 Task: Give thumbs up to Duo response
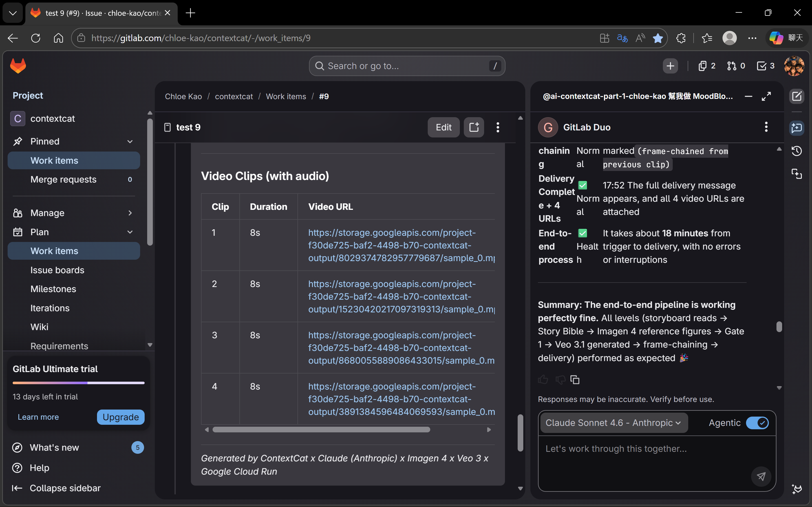click(543, 380)
